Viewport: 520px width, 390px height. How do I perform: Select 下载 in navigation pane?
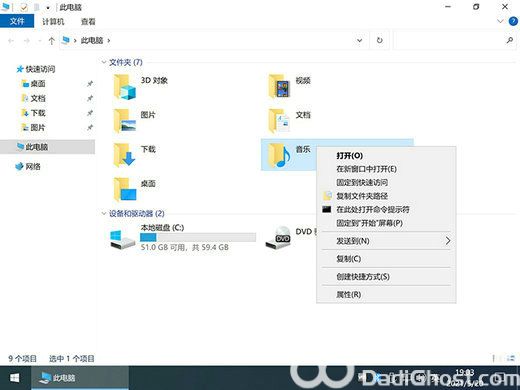pos(33,113)
